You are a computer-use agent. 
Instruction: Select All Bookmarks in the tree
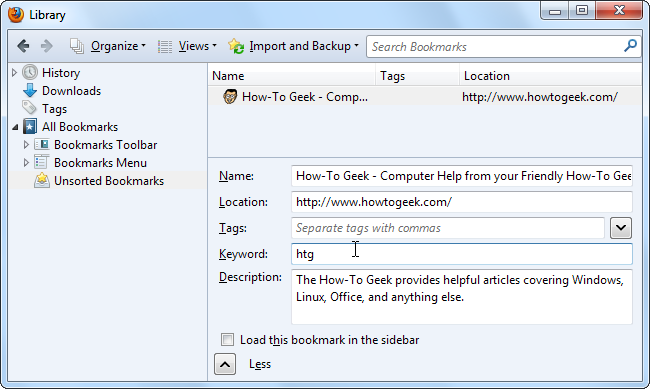click(80, 127)
